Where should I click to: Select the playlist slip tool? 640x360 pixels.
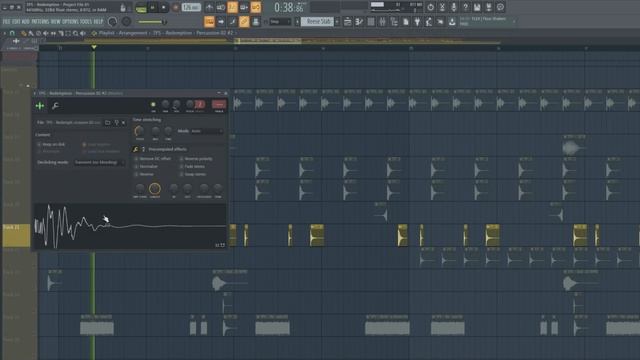tap(53, 33)
